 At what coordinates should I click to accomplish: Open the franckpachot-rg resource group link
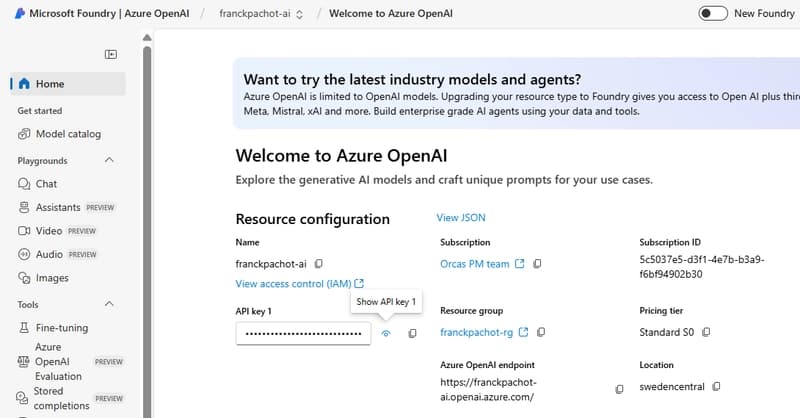tap(477, 332)
